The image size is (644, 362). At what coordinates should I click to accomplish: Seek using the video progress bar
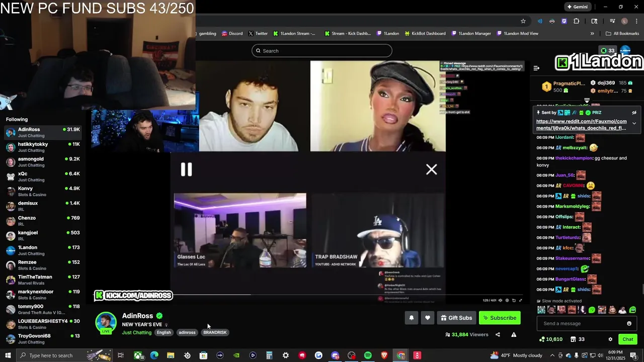click(x=308, y=295)
